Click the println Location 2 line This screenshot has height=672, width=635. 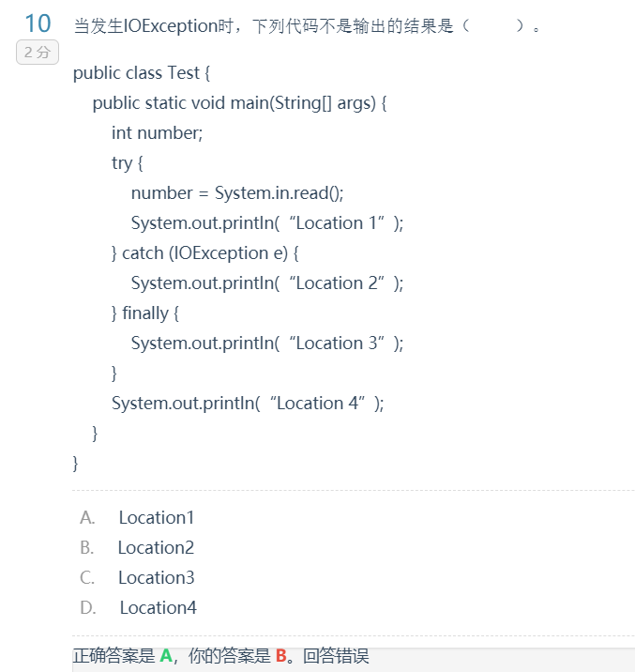click(266, 283)
